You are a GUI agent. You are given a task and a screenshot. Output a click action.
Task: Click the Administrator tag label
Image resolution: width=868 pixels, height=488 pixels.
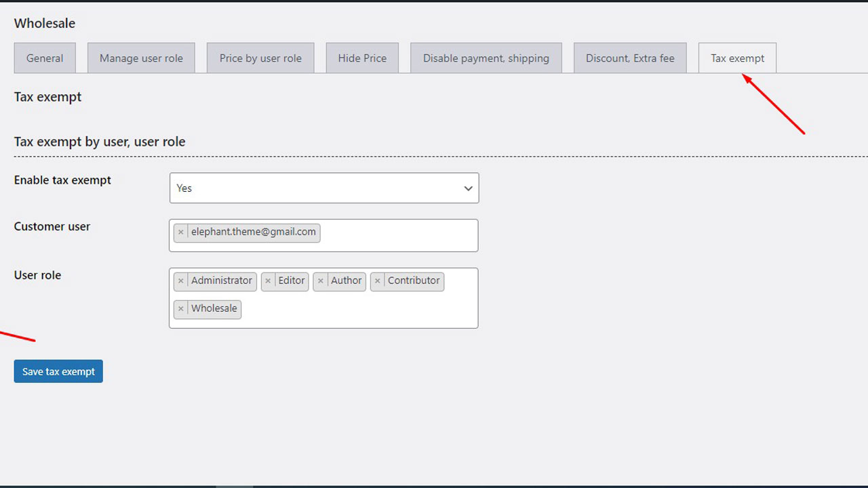click(221, 281)
